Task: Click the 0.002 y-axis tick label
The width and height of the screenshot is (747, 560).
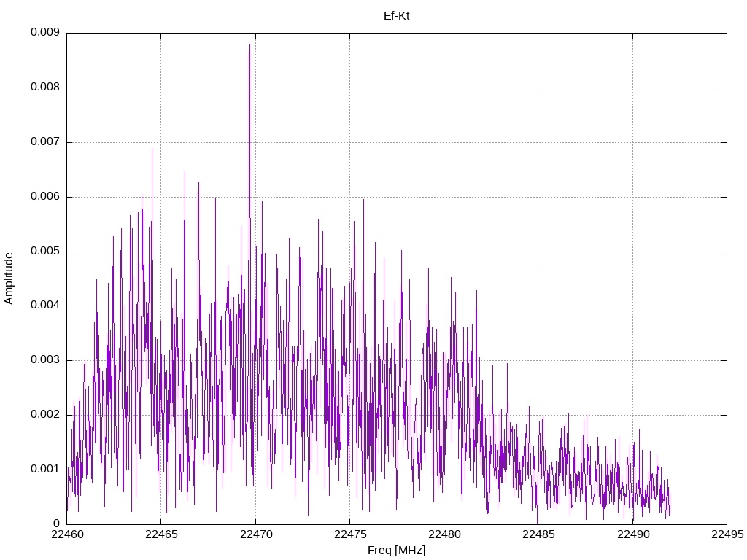Action: 45,415
